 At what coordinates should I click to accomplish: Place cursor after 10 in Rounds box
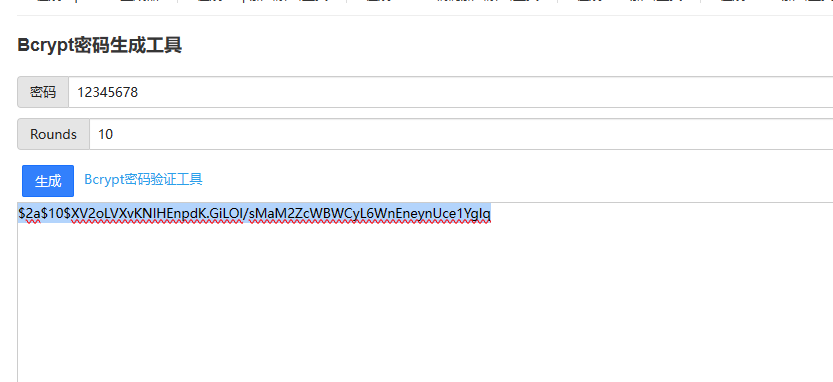[114, 134]
